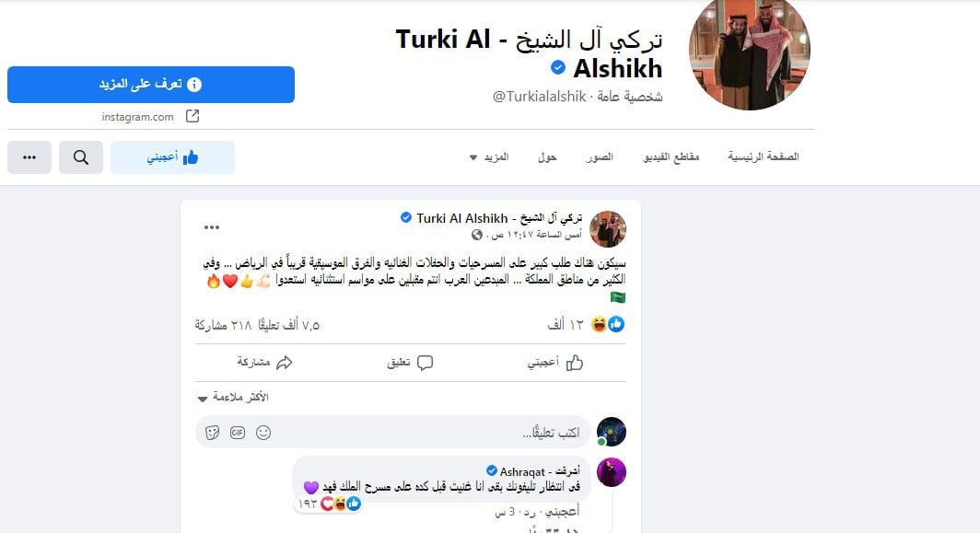Image resolution: width=980 pixels, height=533 pixels.
Task: Click the external link icon beside instagram.com
Action: pyautogui.click(x=192, y=116)
